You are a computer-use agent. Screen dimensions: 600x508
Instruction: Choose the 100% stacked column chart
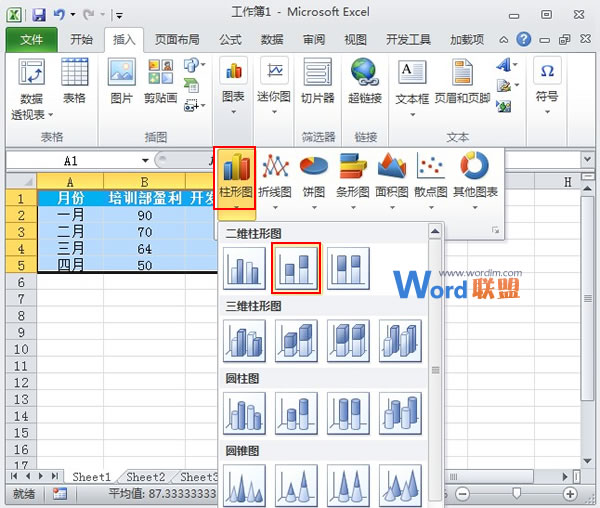348,268
